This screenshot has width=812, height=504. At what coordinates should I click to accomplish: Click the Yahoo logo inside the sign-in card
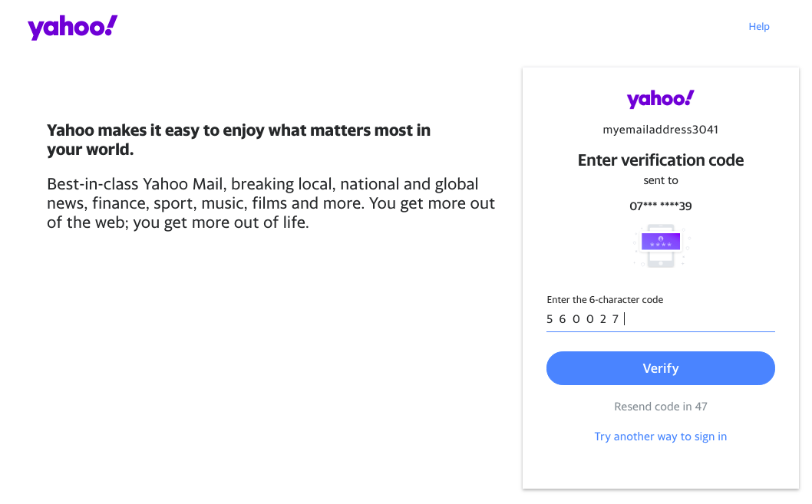pyautogui.click(x=660, y=98)
